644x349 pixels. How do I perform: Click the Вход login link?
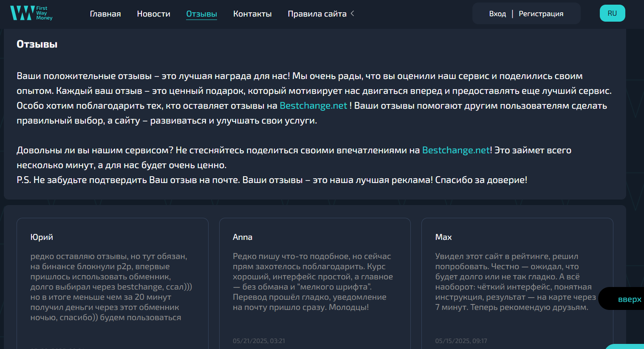[x=497, y=14]
